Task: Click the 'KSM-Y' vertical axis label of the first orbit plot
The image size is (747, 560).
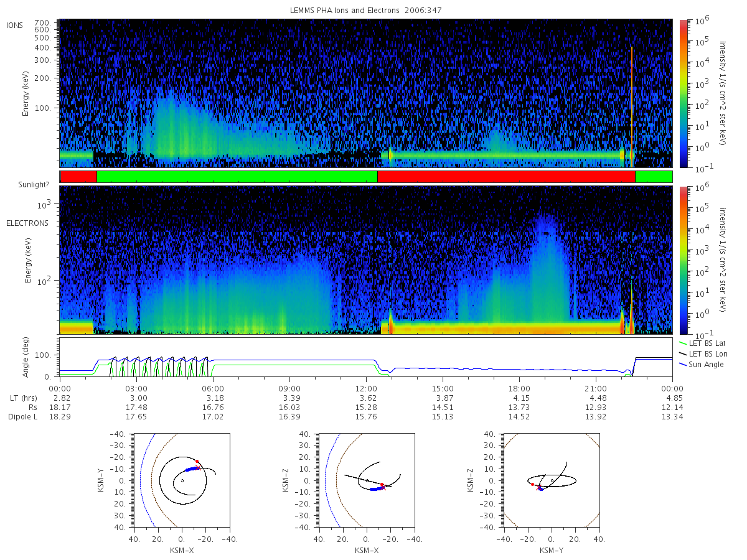Action: click(100, 480)
